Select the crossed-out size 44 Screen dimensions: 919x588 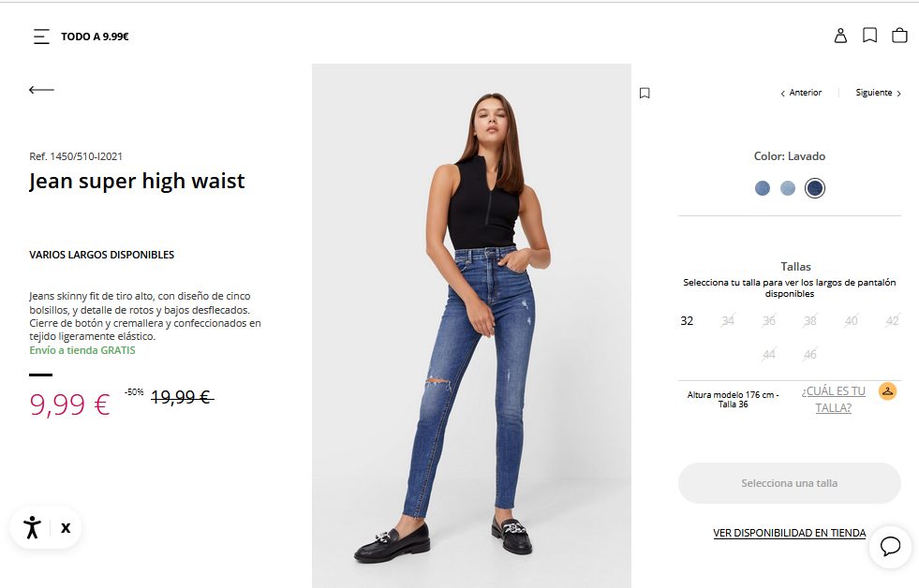(x=769, y=354)
